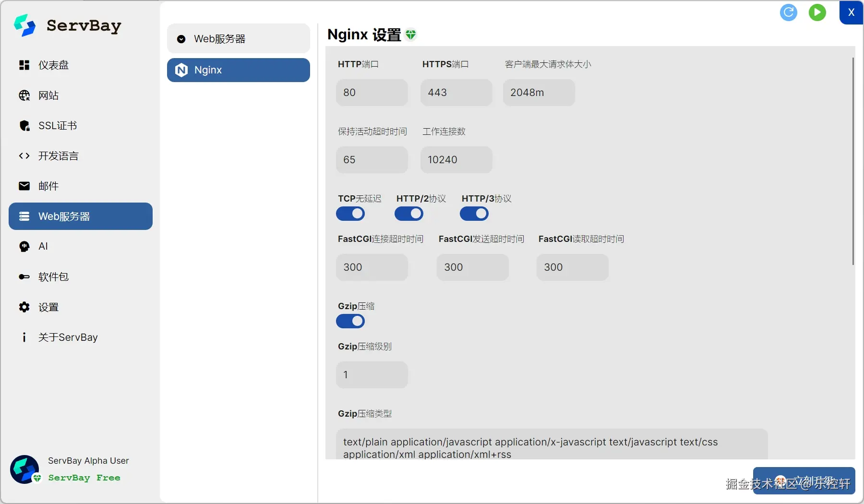Click the 网站 globe icon
Image resolution: width=864 pixels, height=504 pixels.
coord(24,96)
